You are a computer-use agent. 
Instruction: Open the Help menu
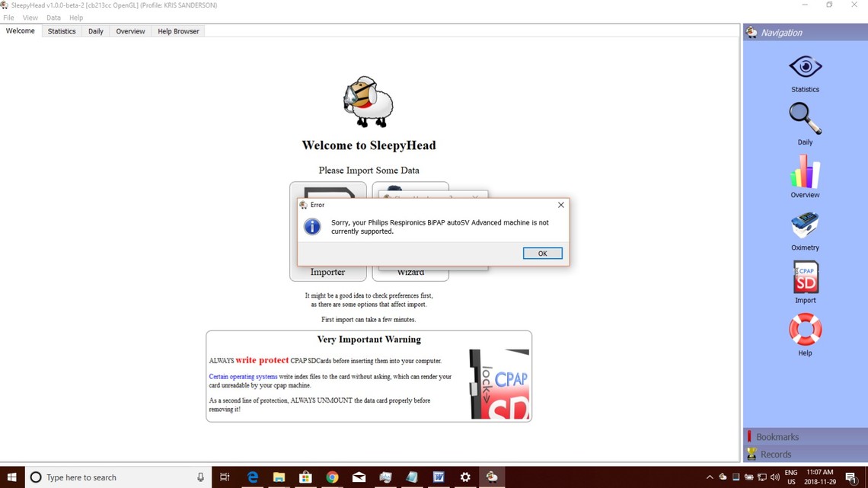click(76, 18)
